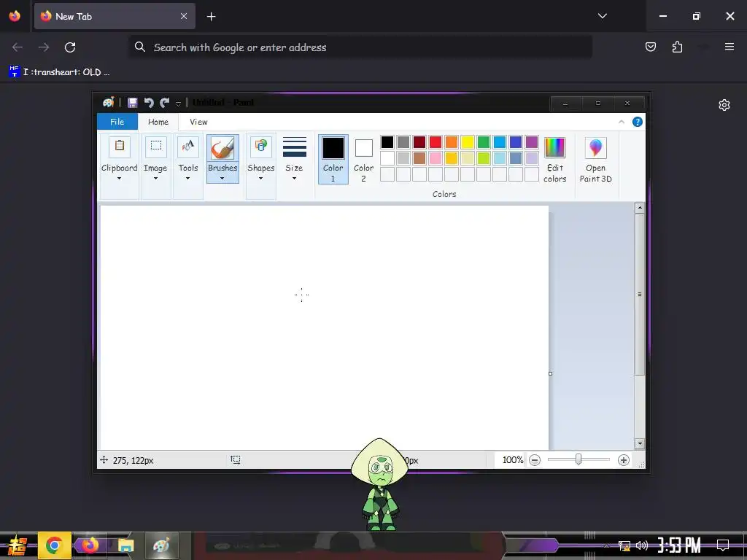Open the transheart OLD bookmark
The width and height of the screenshot is (747, 560).
(x=60, y=72)
